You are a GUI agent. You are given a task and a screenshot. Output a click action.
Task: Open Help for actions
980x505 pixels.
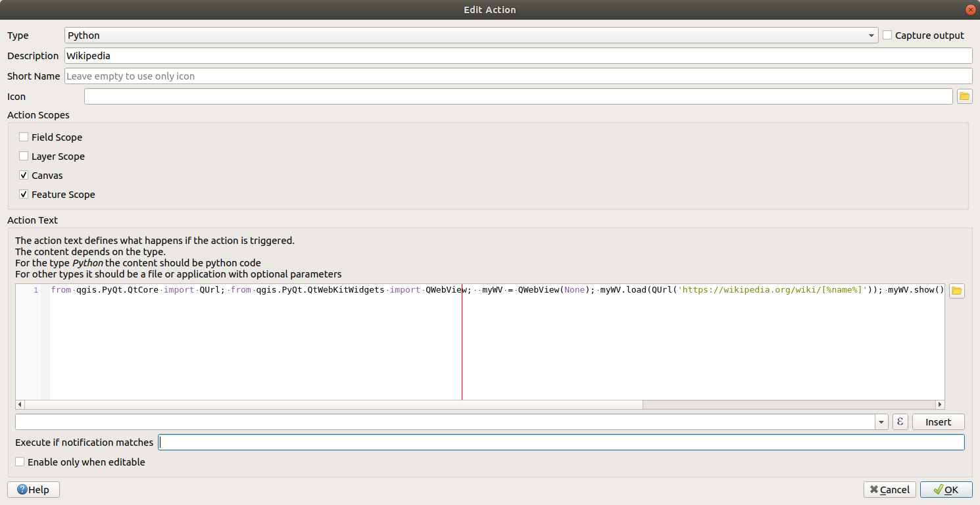tap(33, 489)
